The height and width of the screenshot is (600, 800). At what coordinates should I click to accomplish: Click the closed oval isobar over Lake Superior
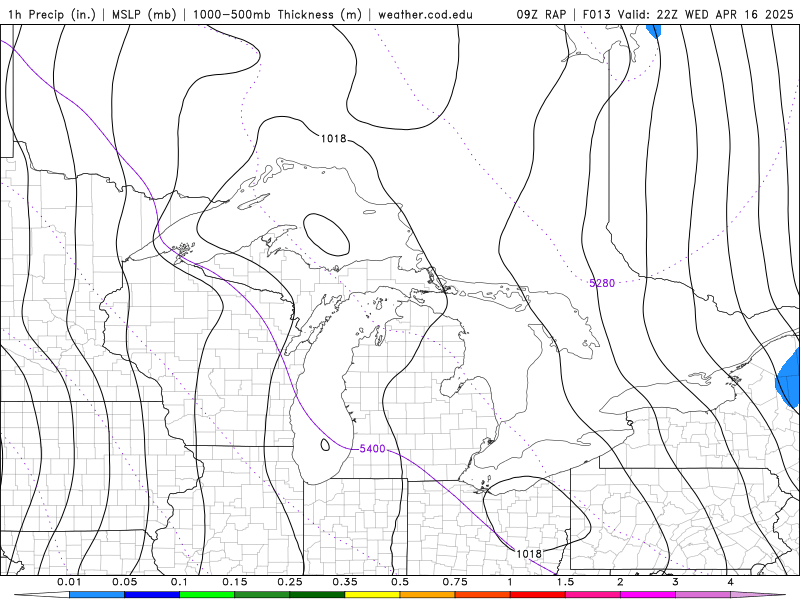[327, 235]
